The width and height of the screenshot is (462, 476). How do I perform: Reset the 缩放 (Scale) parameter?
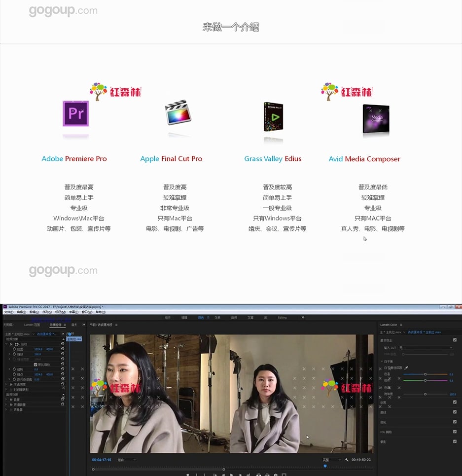(63, 354)
